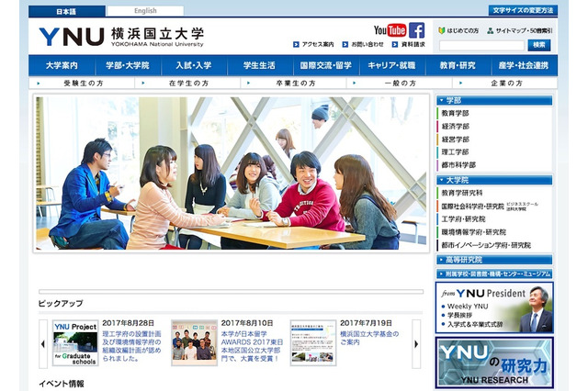Open 教育学研究科 graduate link

(461, 193)
